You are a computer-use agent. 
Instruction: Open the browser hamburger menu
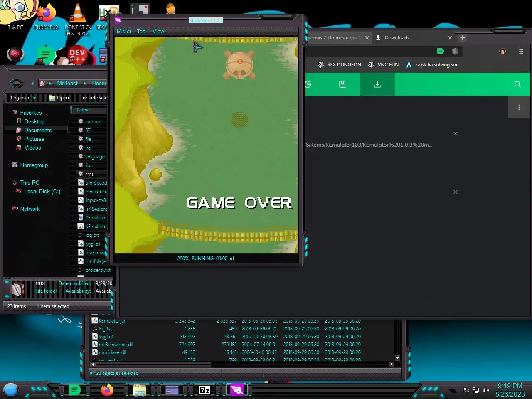tap(521, 52)
